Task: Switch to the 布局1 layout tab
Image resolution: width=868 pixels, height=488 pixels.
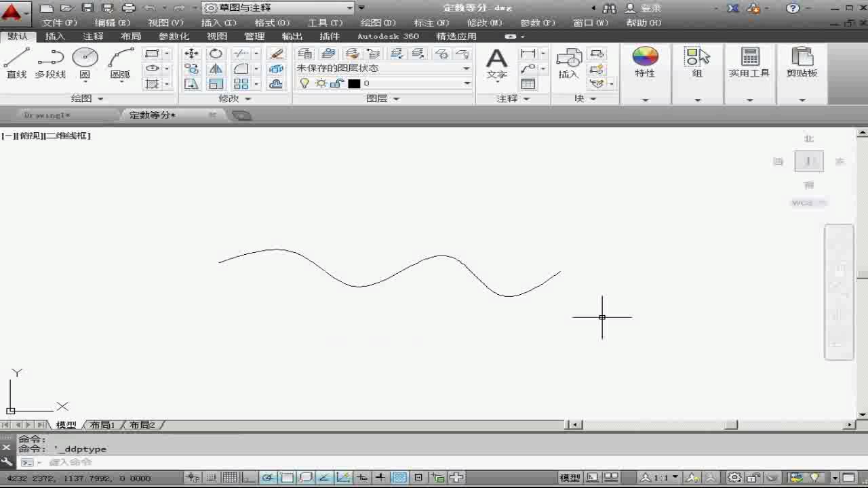Action: click(102, 425)
